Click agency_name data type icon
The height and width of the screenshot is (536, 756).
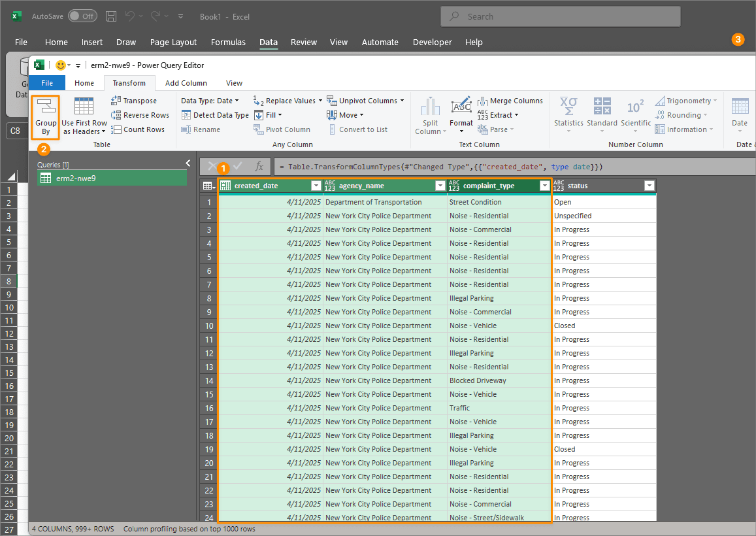330,186
